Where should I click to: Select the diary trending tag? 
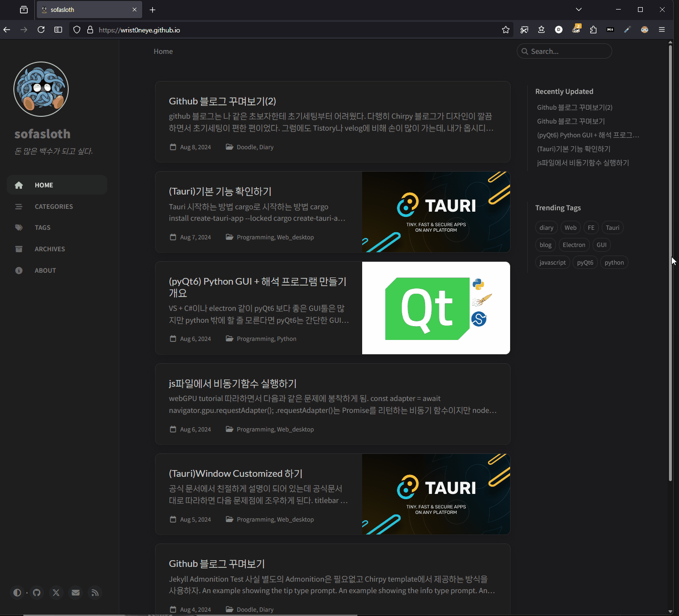point(546,227)
